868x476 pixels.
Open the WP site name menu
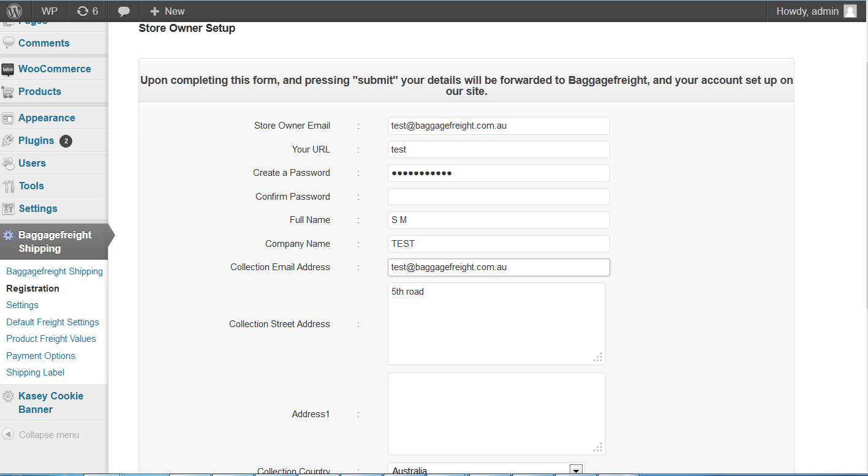pyautogui.click(x=50, y=11)
